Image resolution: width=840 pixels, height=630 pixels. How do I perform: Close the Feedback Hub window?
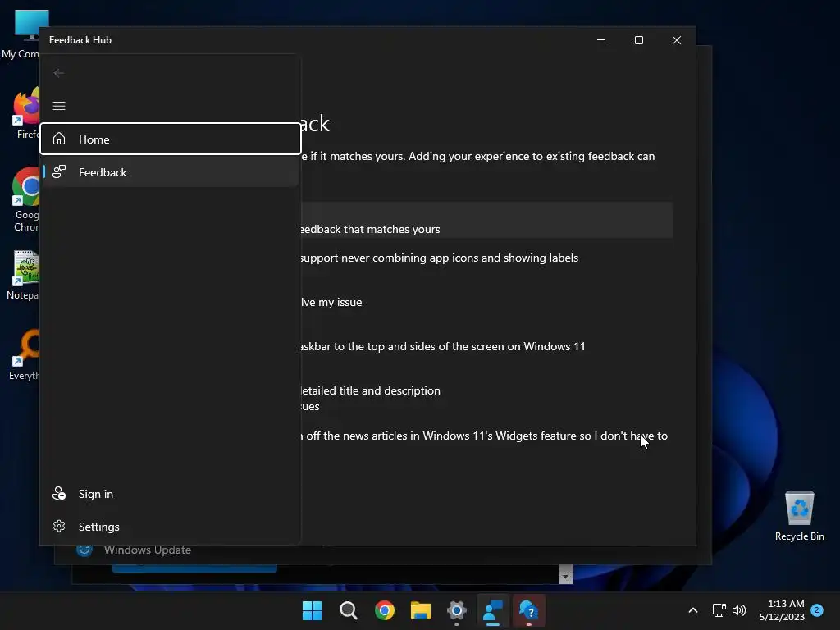(677, 40)
